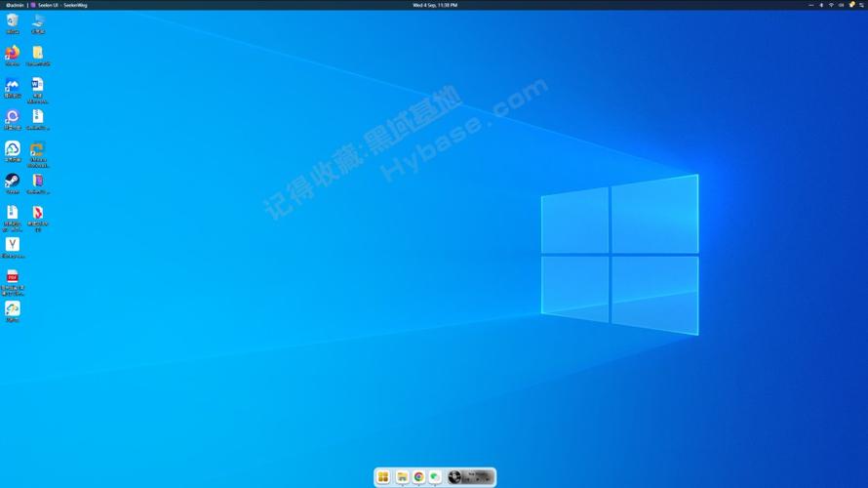This screenshot has height=488, width=868.
Task: Click the @admin user label in top bar
Action: [15, 5]
